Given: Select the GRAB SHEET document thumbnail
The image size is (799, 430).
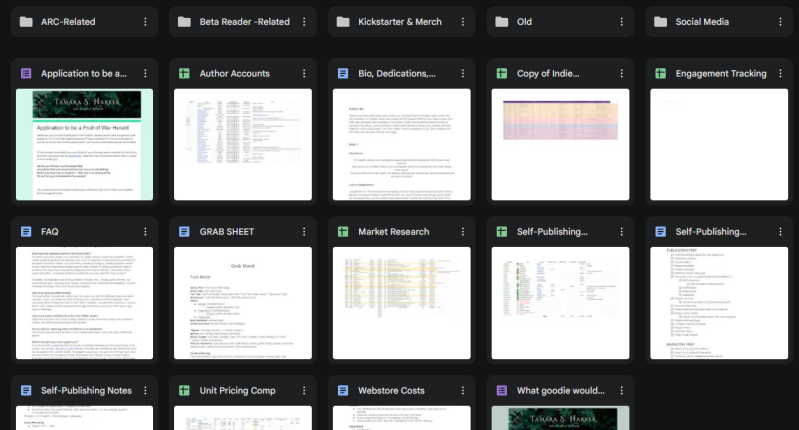Looking at the screenshot, I should (x=243, y=303).
